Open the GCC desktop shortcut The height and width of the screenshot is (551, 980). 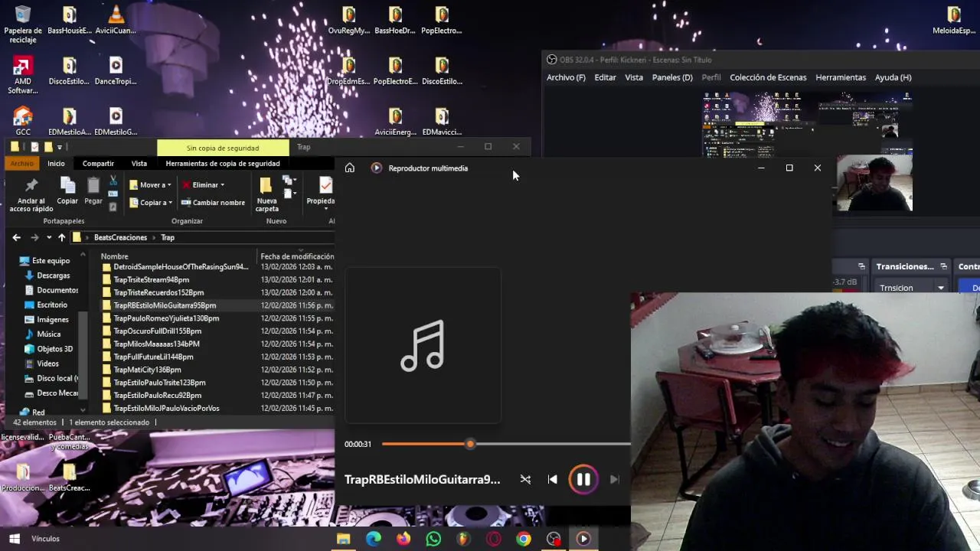tap(23, 121)
